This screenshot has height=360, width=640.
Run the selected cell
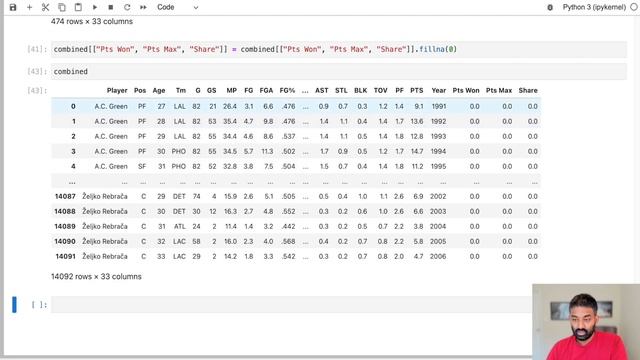[95, 7]
